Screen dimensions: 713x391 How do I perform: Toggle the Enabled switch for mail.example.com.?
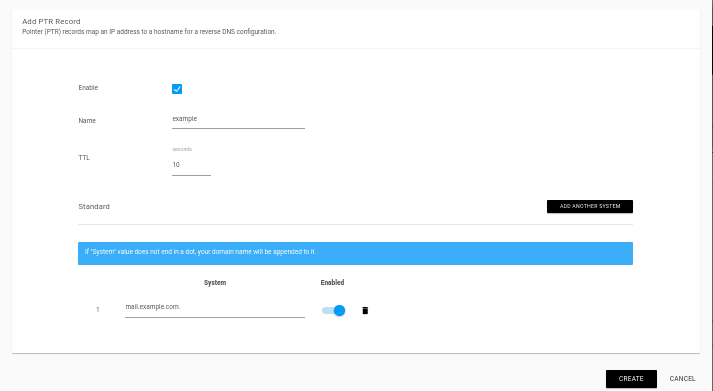pos(333,311)
